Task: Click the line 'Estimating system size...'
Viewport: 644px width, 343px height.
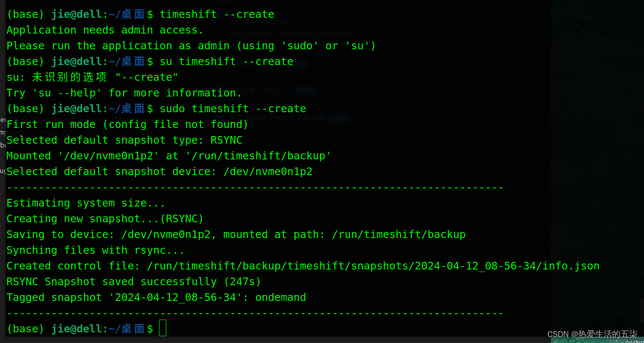Action: [86, 203]
